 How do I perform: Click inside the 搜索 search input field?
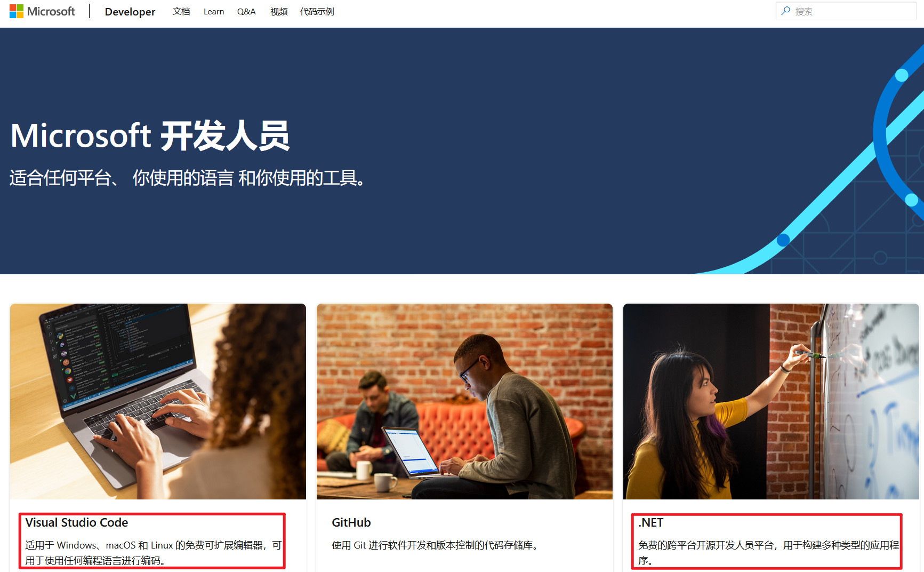[848, 11]
